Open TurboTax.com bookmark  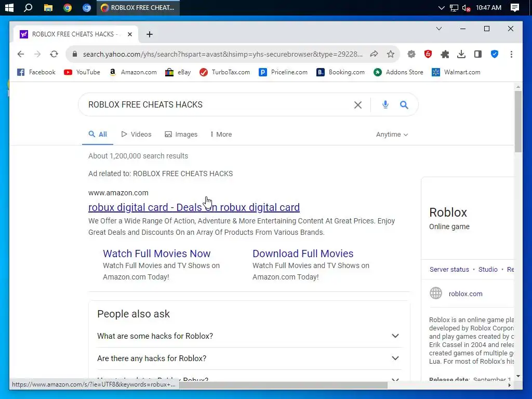pos(224,72)
